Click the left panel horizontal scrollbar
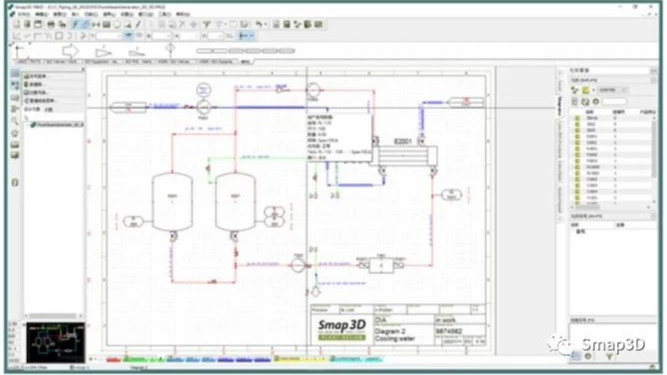667x375 pixels. (53, 316)
